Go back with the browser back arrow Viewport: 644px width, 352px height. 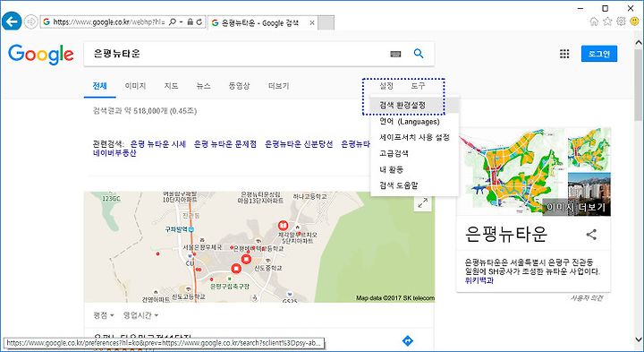tap(12, 21)
